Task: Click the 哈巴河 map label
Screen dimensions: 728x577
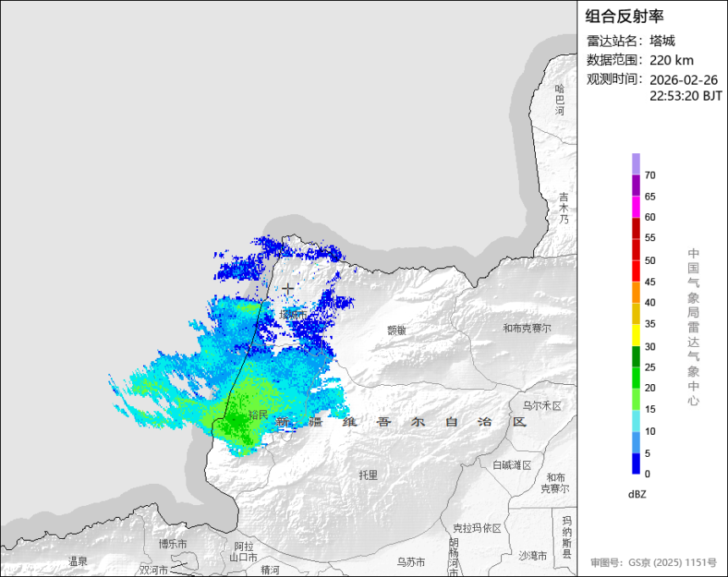Action: [x=560, y=100]
